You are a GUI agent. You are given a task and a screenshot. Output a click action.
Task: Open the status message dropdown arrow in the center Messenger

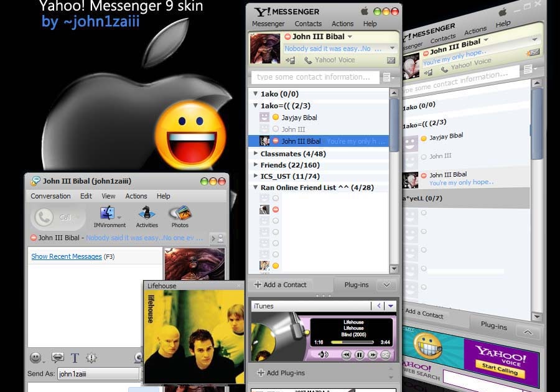pyautogui.click(x=392, y=48)
